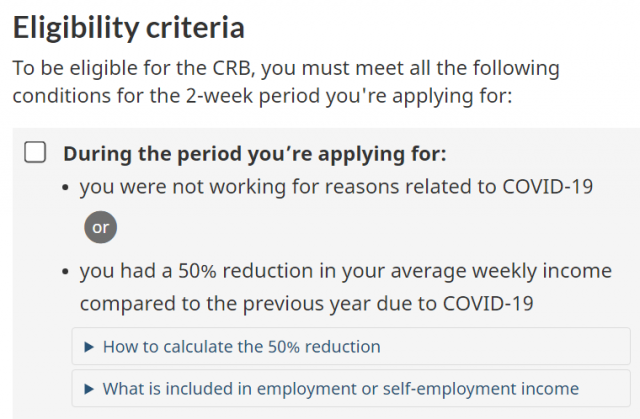
Task: Click the word 'self-employment' in the second expander
Action: click(452, 389)
